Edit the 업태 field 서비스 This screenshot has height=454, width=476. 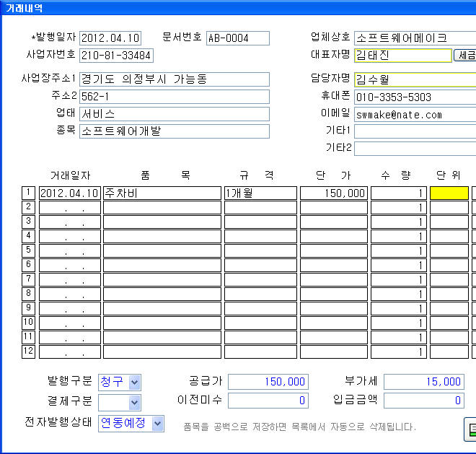tap(175, 114)
